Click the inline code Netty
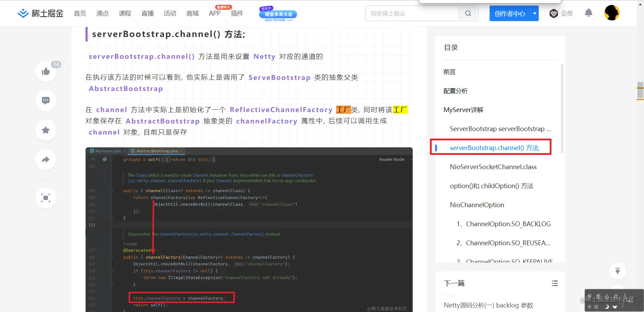The image size is (644, 312). point(265,56)
